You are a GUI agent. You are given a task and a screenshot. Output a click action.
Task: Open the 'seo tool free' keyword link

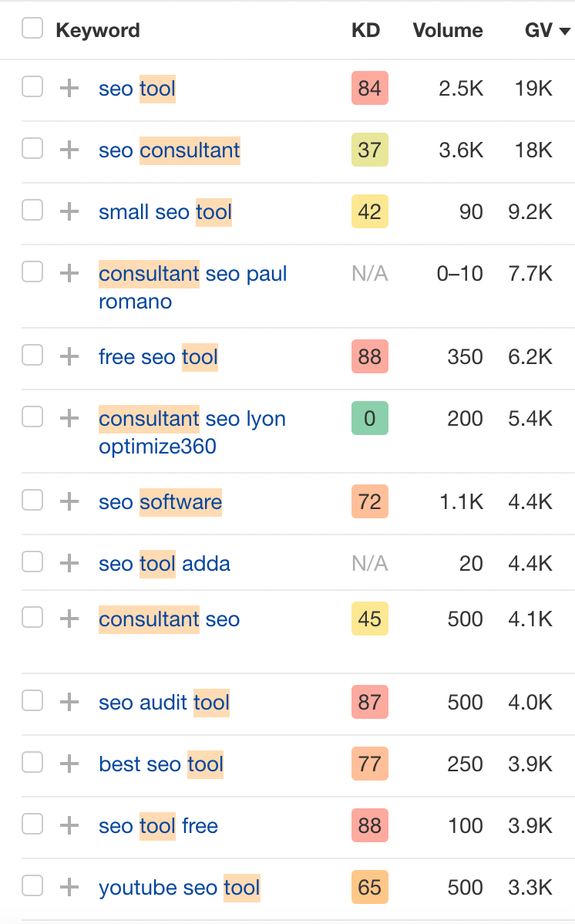coord(157,825)
